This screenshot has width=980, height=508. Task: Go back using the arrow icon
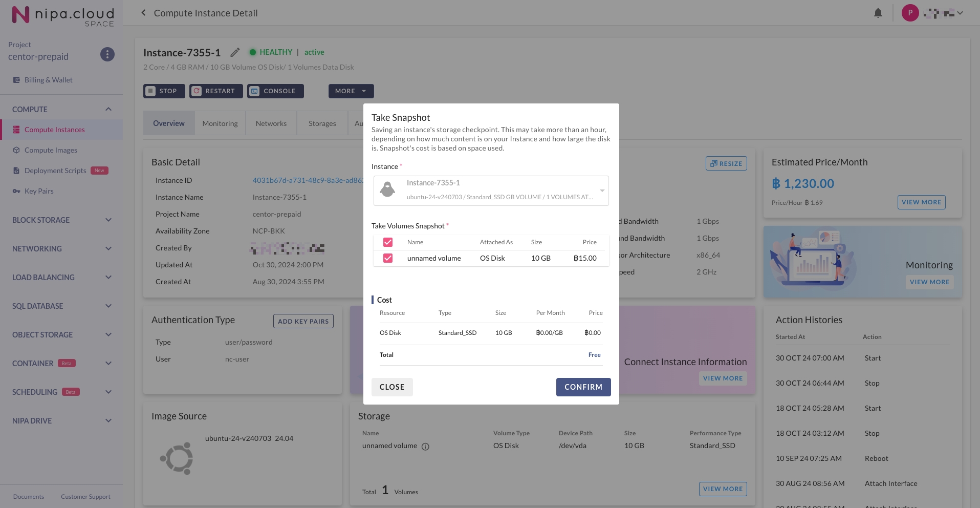click(143, 13)
